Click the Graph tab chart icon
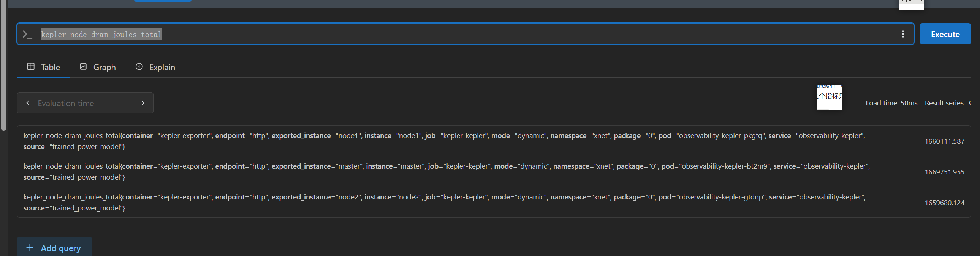Viewport: 980px width, 256px height. pos(83,67)
